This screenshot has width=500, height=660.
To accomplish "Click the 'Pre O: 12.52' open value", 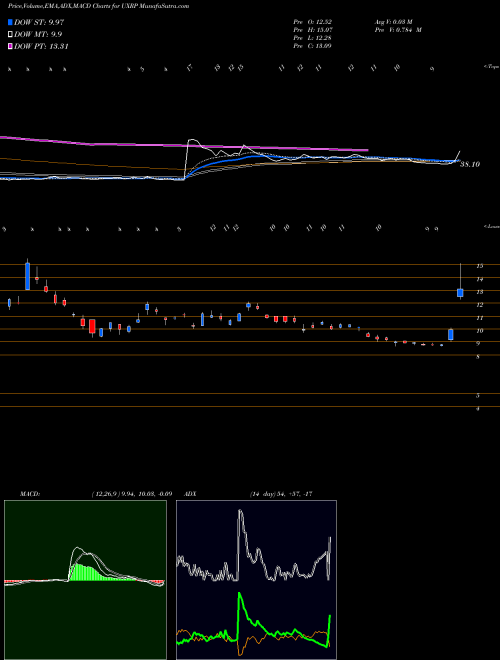I will [313, 22].
